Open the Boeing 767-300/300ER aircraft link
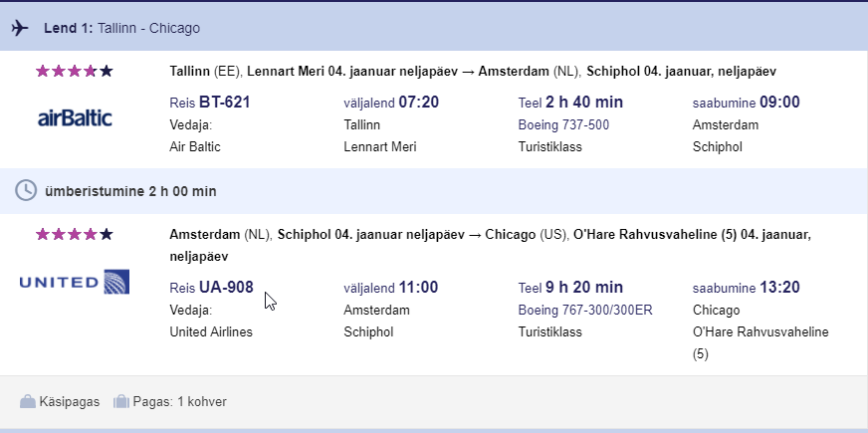This screenshot has width=868, height=433. point(585,310)
